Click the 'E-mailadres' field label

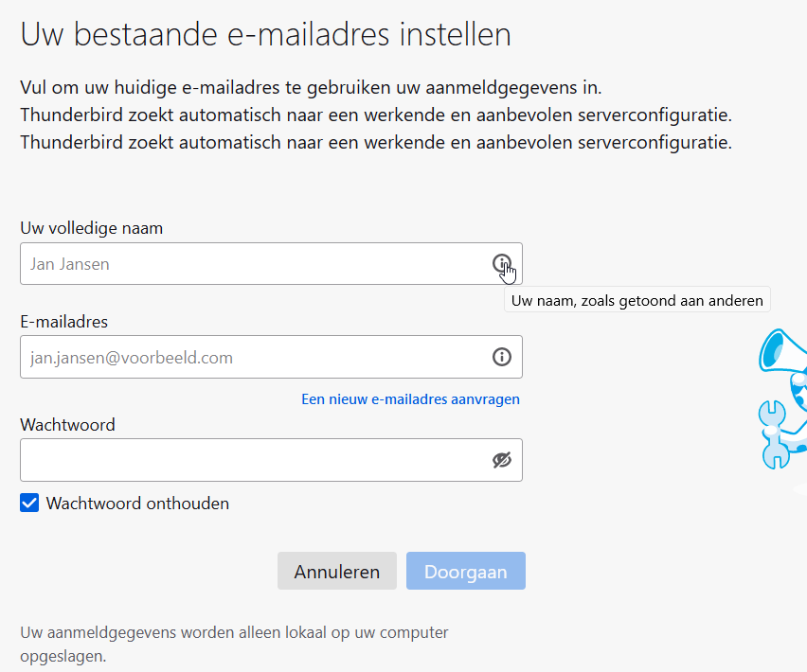64,322
